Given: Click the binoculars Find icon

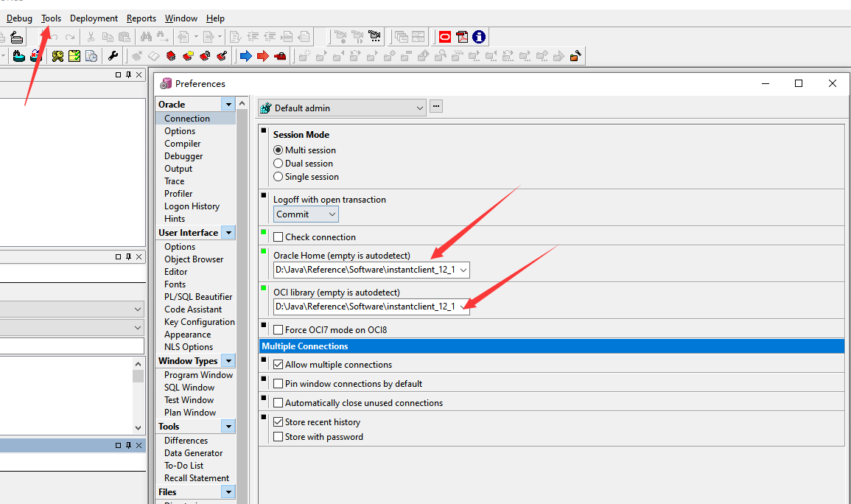Looking at the screenshot, I should coord(146,37).
